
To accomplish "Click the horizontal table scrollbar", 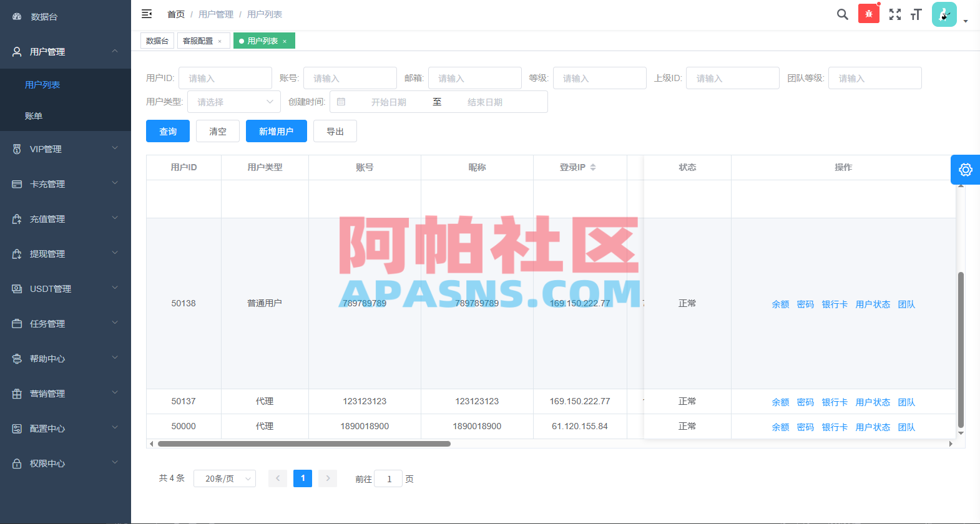I will point(304,444).
